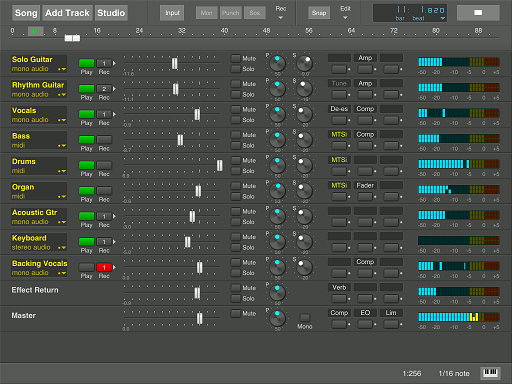
Task: Click the Drums send knob
Action: (304, 165)
